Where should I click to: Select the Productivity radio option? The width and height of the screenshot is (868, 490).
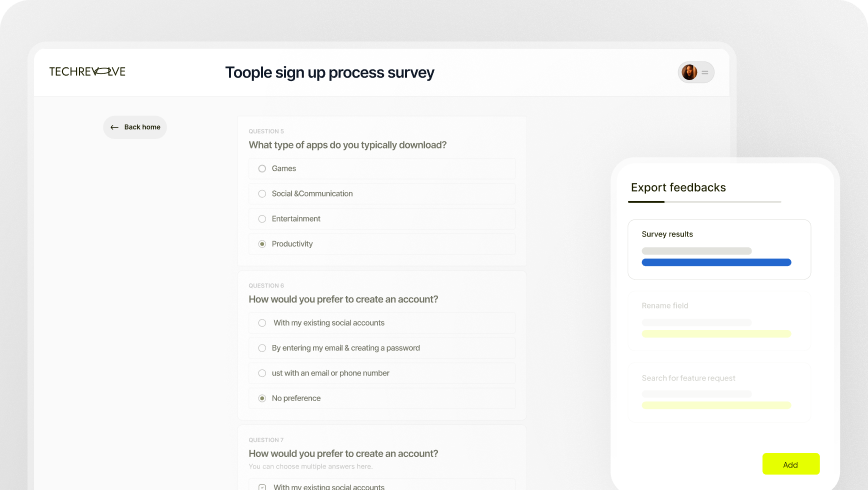coord(262,243)
